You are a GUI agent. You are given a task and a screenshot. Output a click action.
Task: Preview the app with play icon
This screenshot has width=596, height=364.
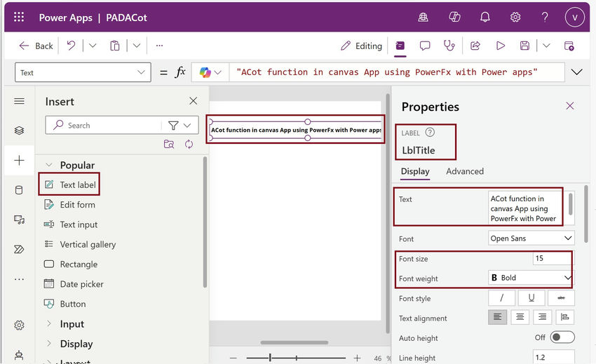click(501, 46)
